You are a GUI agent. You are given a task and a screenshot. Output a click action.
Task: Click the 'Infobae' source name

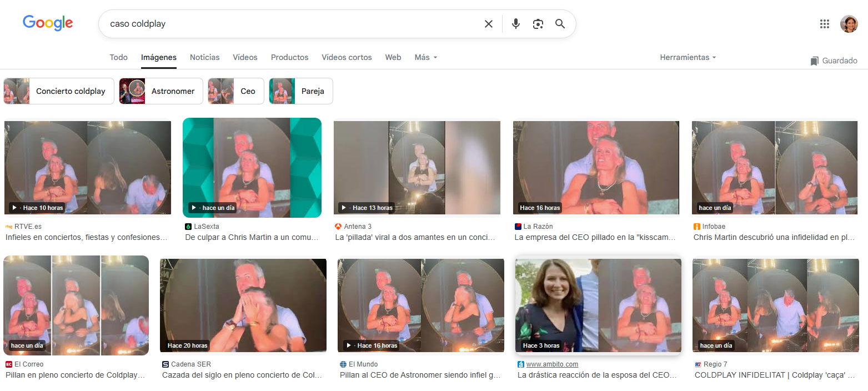pos(714,227)
